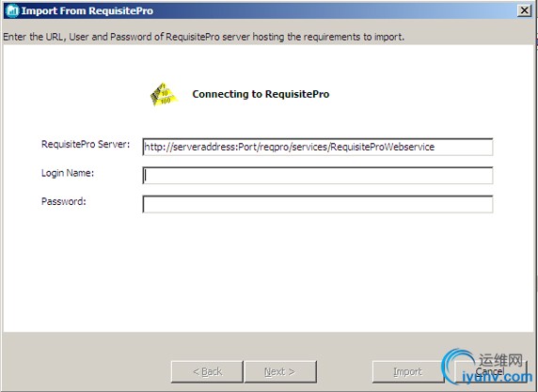Click the Next button
Image resolution: width=538 pixels, height=392 pixels.
click(x=280, y=371)
